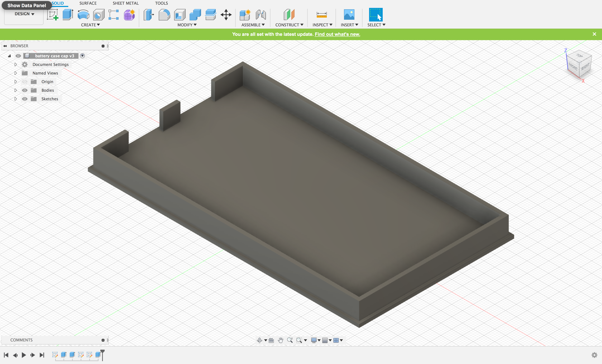This screenshot has width=602, height=364.
Task: Expand the Bodies tree node
Action: [x=16, y=90]
